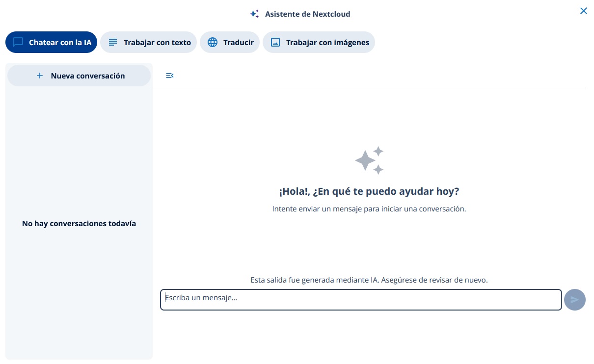Click the picture icon for Trabajar con imágenes
The height and width of the screenshot is (364, 594).
click(275, 42)
